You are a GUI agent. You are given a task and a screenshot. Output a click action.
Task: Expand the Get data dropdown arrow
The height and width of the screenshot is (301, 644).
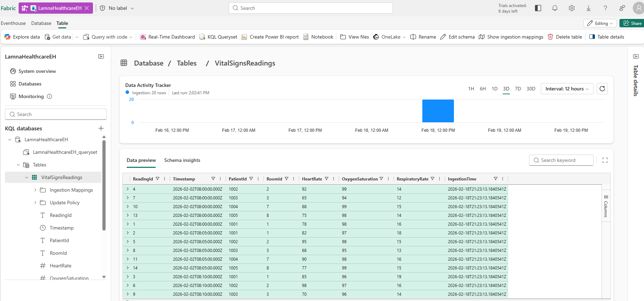(77, 37)
